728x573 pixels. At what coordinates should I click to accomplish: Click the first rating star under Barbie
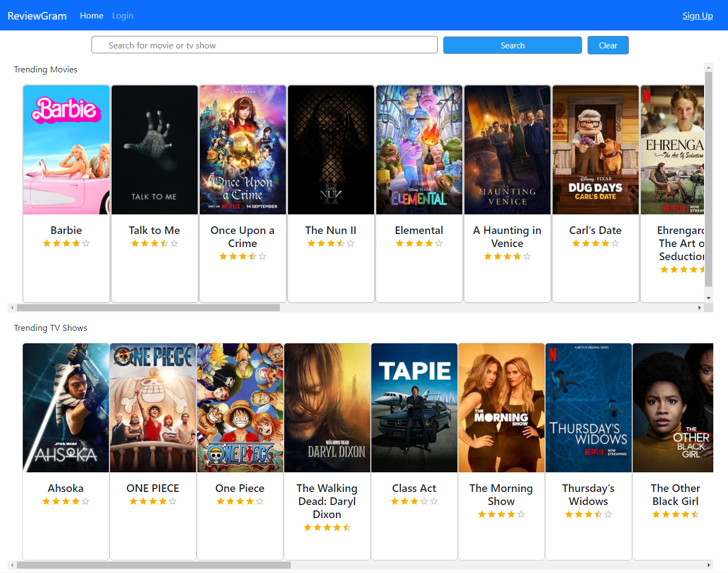click(x=47, y=243)
